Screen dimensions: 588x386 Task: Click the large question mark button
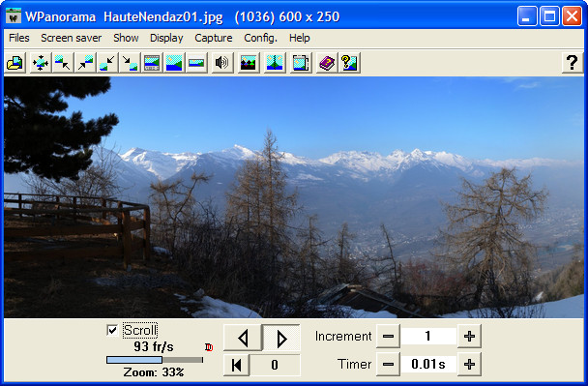[572, 63]
